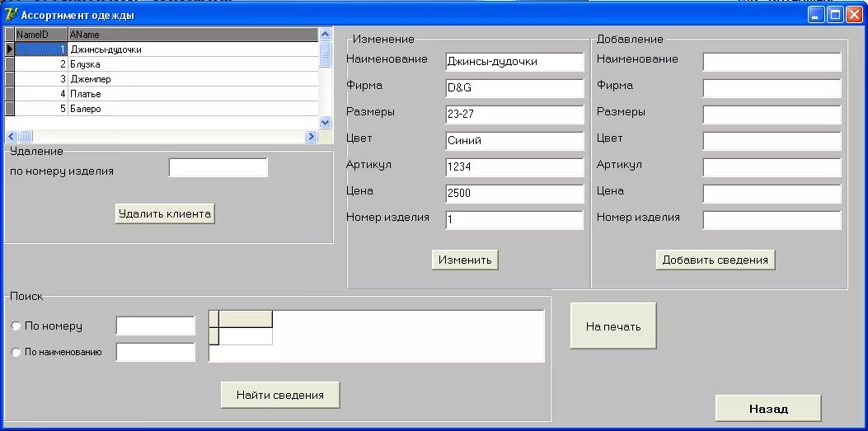Click the Изменение "Номер изделия" field containing 1
This screenshot has width=868, height=431.
(514, 220)
